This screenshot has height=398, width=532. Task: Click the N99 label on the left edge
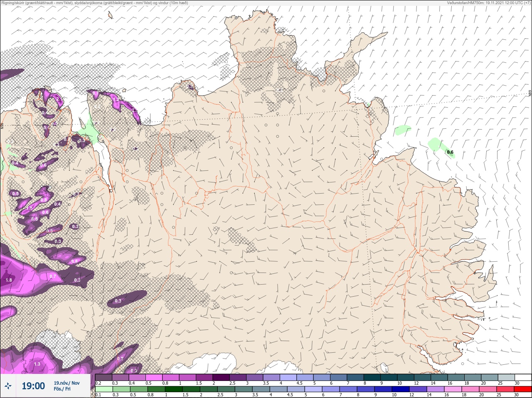(x=2, y=125)
